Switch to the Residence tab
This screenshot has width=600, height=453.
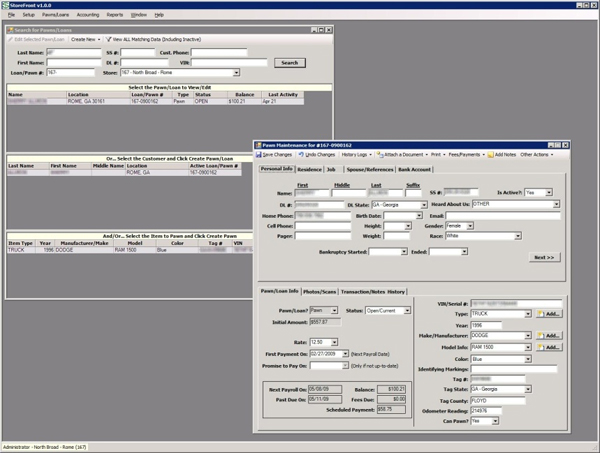pos(310,169)
